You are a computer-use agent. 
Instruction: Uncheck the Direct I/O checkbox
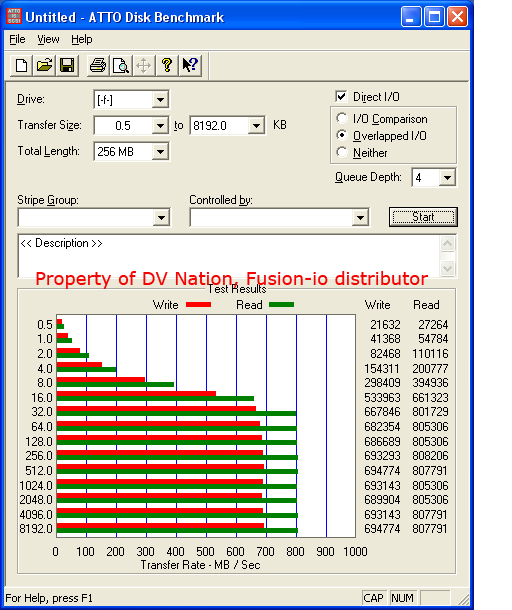tap(341, 96)
